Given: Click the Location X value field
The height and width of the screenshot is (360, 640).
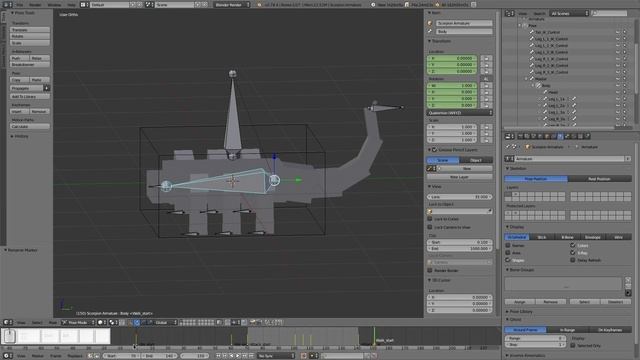Looking at the screenshot, I should click(452, 58).
